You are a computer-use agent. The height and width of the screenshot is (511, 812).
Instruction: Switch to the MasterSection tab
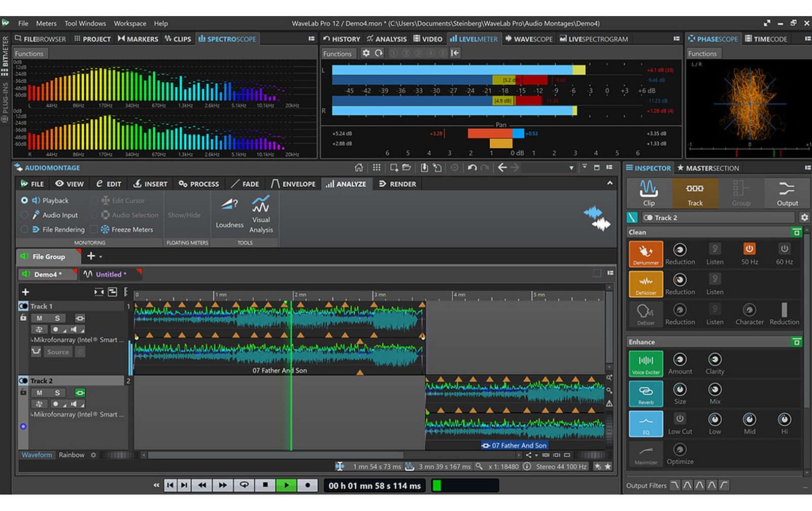click(x=707, y=168)
